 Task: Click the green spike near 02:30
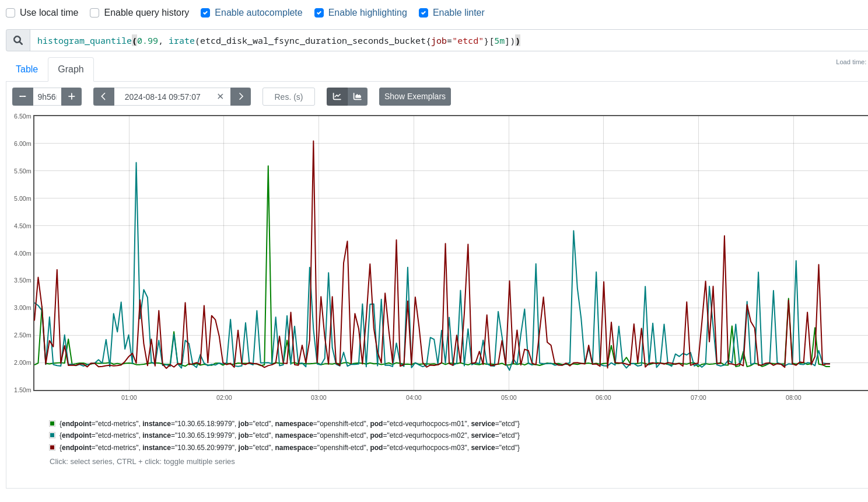click(268, 167)
